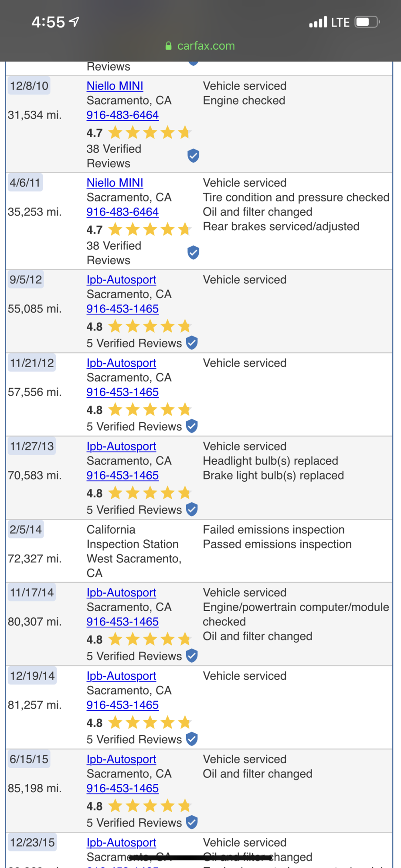Tap the verified shield badge for 12/8/10 entry
The height and width of the screenshot is (868, 401).
(x=193, y=156)
